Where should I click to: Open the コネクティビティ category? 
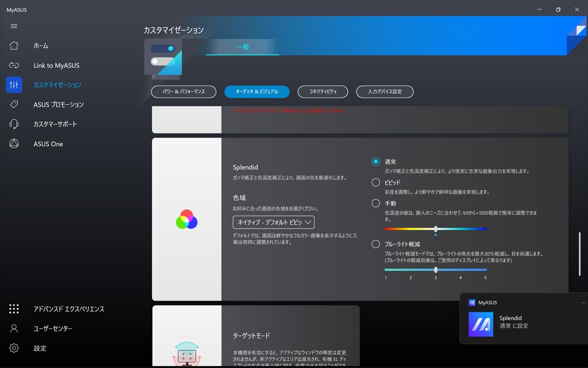tap(323, 91)
